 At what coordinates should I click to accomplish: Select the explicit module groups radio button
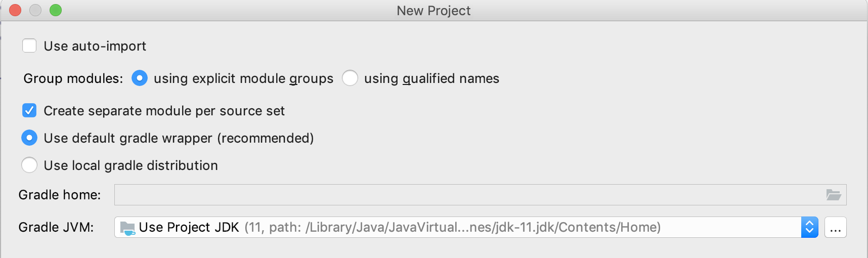(x=140, y=78)
